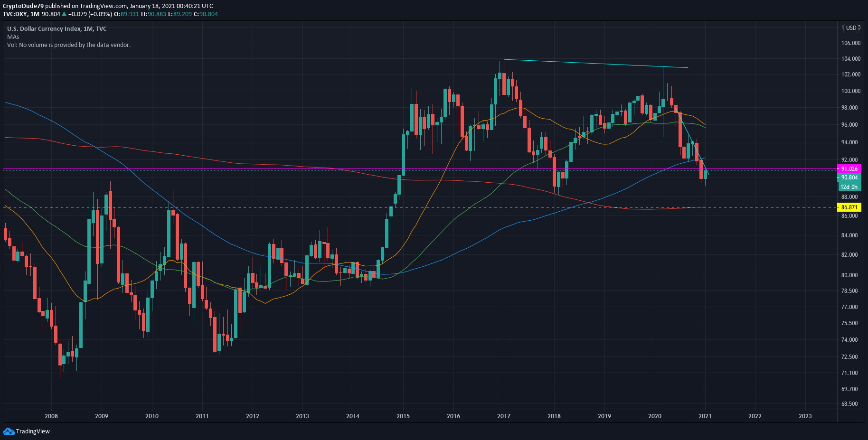This screenshot has height=440, width=868.
Task: Select the green 90.804 current price label
Action: (x=849, y=178)
